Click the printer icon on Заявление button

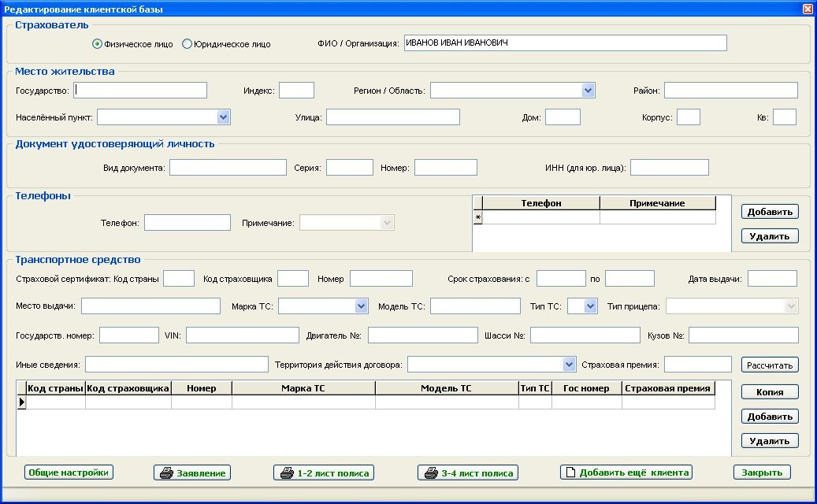(x=166, y=473)
